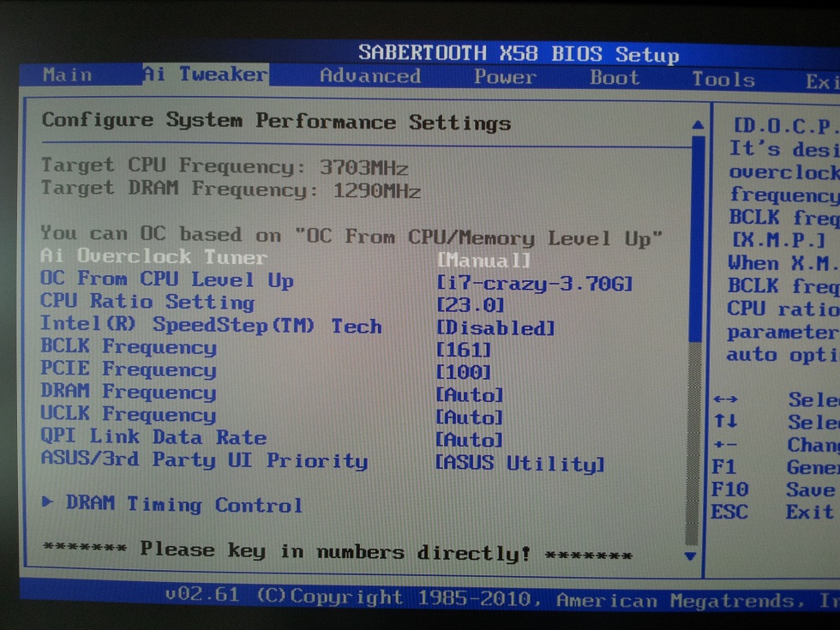Click the [X.M.P.] help text entry
Viewport: 840px width, 630px height.
pos(779,239)
